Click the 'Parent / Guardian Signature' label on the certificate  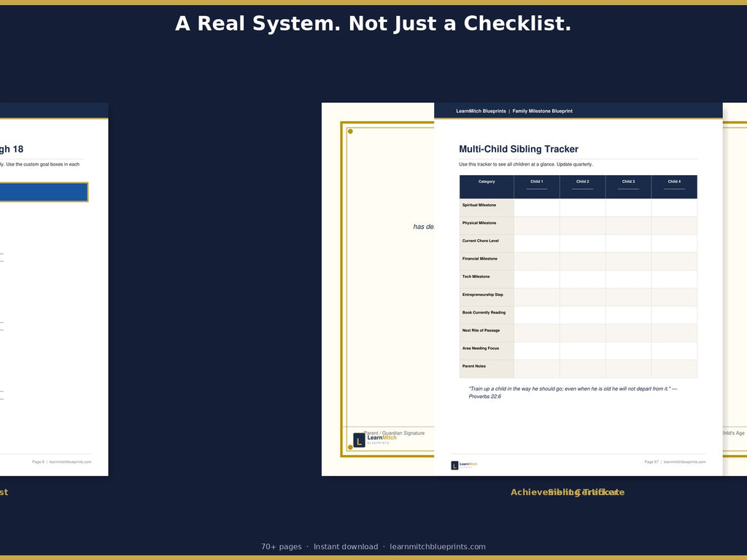393,433
